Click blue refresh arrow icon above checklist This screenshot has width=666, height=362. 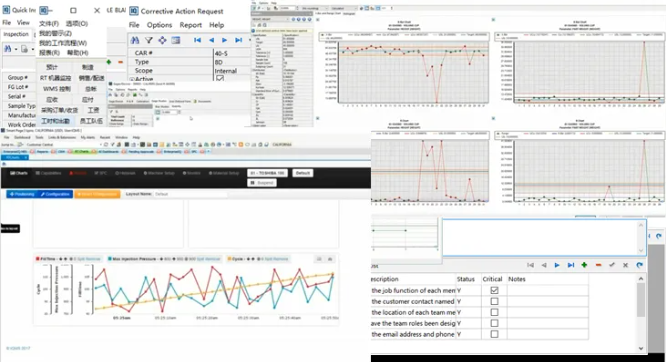click(x=639, y=265)
